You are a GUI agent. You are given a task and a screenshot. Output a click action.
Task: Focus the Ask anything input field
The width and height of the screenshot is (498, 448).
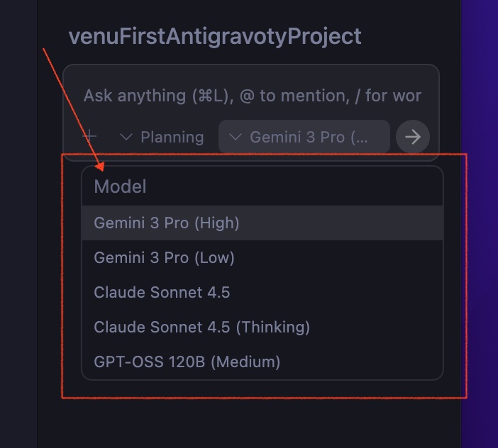tap(252, 96)
